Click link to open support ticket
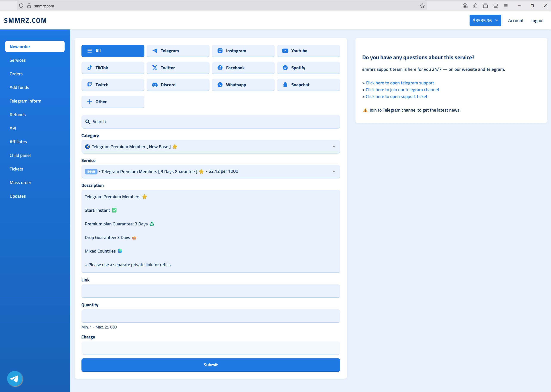Viewport: 551px width, 392px height. 396,97
